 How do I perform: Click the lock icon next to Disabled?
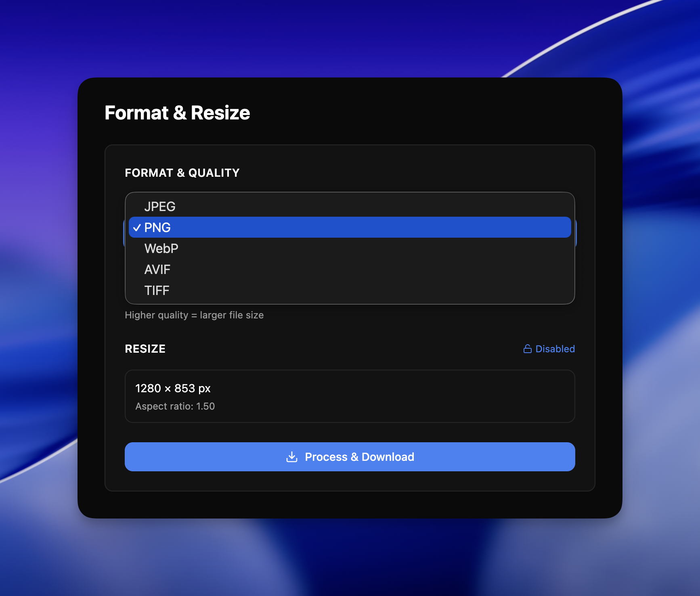(x=527, y=349)
